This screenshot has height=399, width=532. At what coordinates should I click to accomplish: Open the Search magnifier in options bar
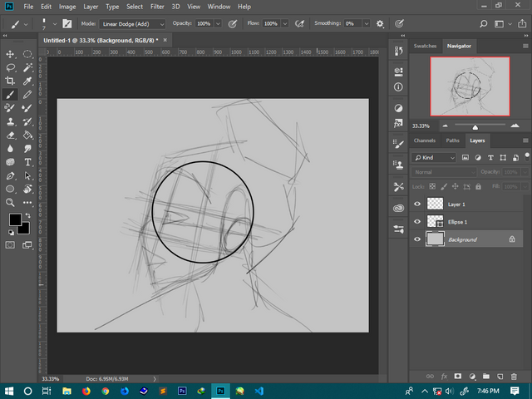click(484, 24)
